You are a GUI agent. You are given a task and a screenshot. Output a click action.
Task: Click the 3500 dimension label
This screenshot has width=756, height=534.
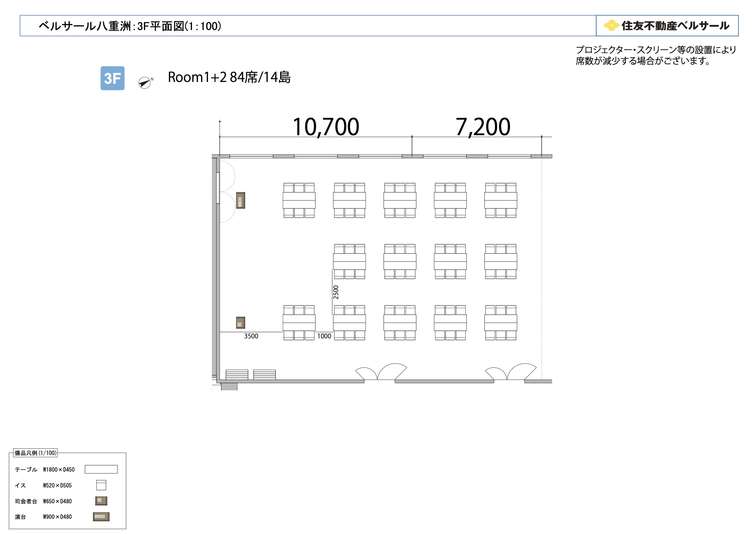[251, 336]
